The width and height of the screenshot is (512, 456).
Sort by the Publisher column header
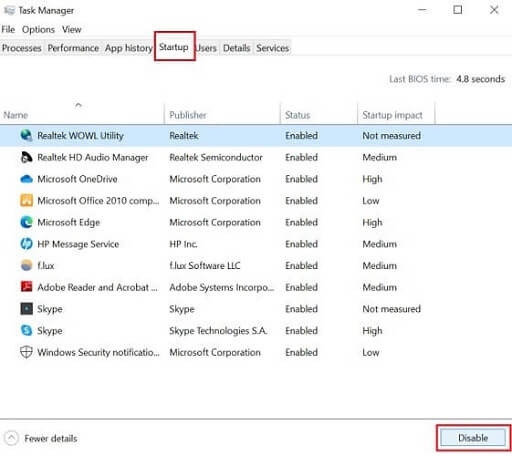click(222, 115)
